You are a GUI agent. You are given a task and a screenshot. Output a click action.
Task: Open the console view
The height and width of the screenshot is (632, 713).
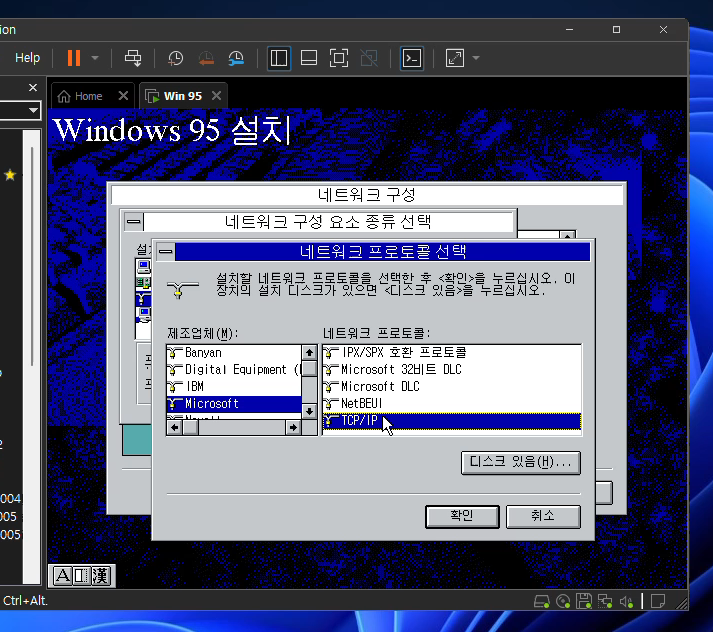coord(412,58)
